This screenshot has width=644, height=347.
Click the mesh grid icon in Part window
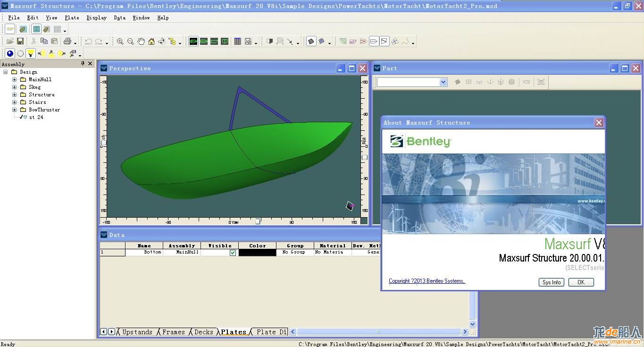[x=511, y=82]
